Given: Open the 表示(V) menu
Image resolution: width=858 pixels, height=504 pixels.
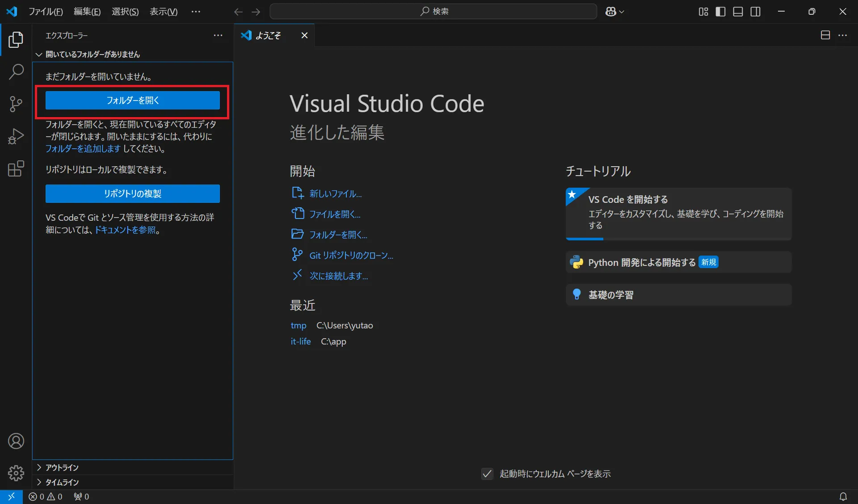Looking at the screenshot, I should click(164, 12).
